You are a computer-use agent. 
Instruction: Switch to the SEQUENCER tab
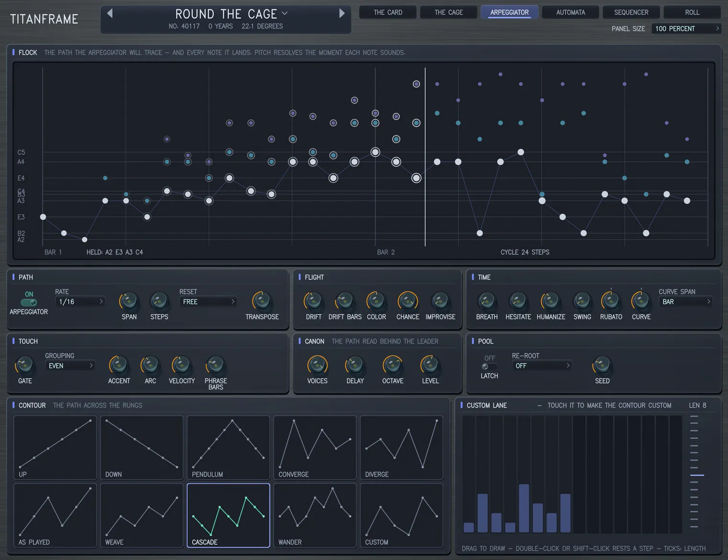pyautogui.click(x=631, y=12)
